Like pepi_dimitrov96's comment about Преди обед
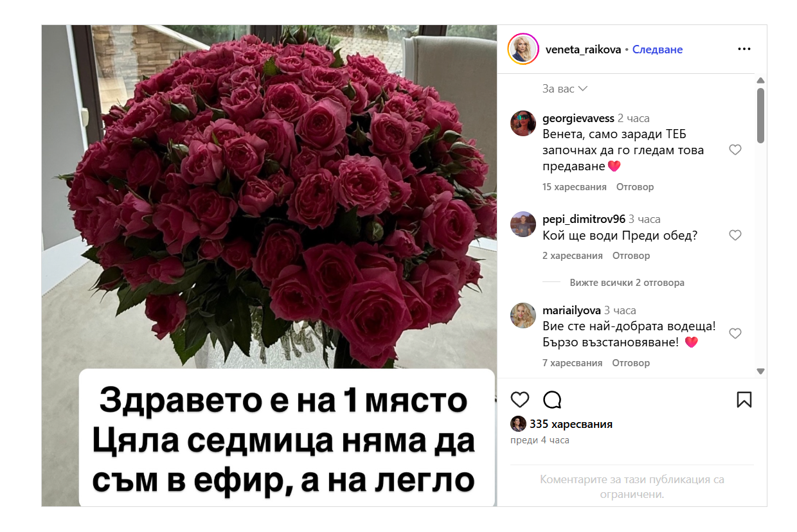 [x=735, y=235]
